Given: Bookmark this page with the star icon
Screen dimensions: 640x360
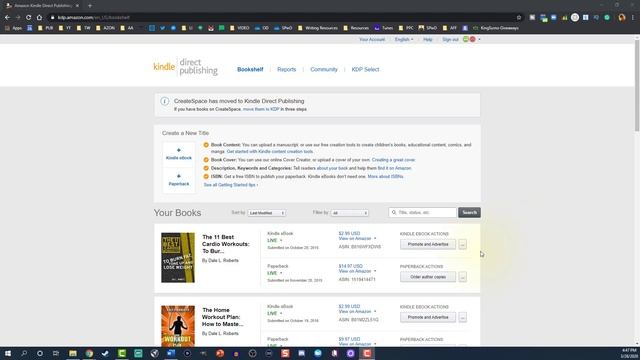Looking at the screenshot, I should pos(519,18).
